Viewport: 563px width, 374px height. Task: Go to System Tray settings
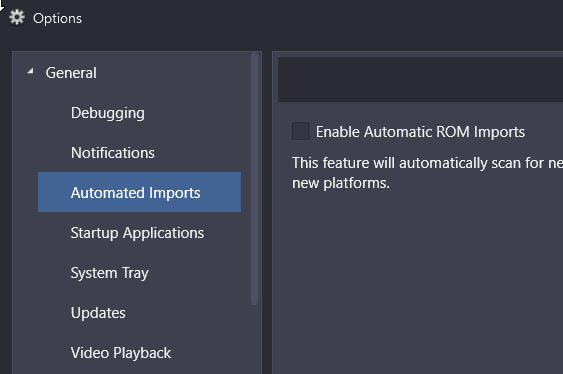point(110,273)
